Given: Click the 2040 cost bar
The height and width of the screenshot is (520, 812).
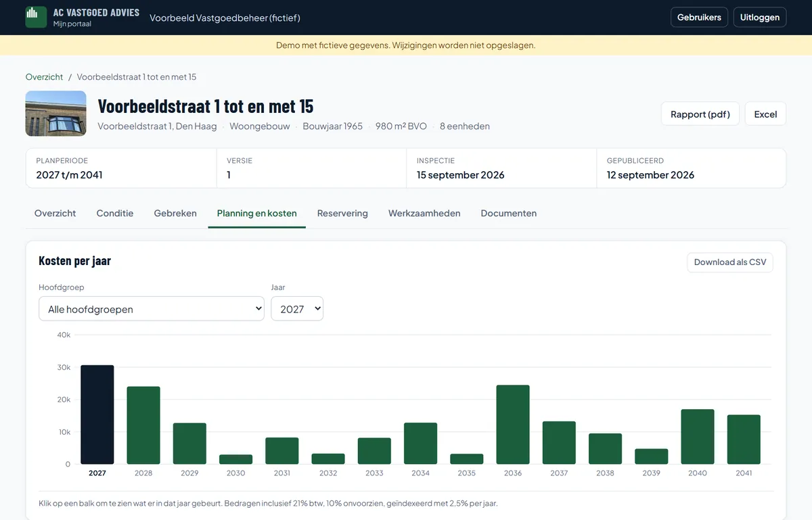Looking at the screenshot, I should [x=698, y=437].
